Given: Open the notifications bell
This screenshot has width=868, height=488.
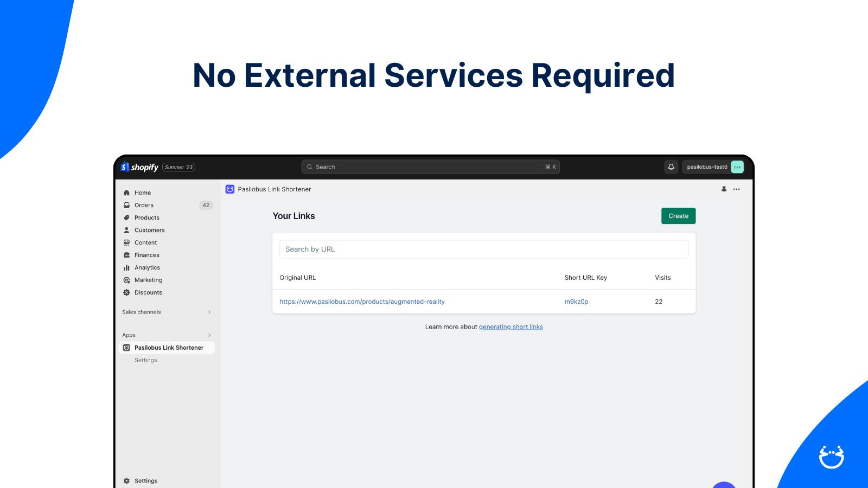Looking at the screenshot, I should click(671, 167).
